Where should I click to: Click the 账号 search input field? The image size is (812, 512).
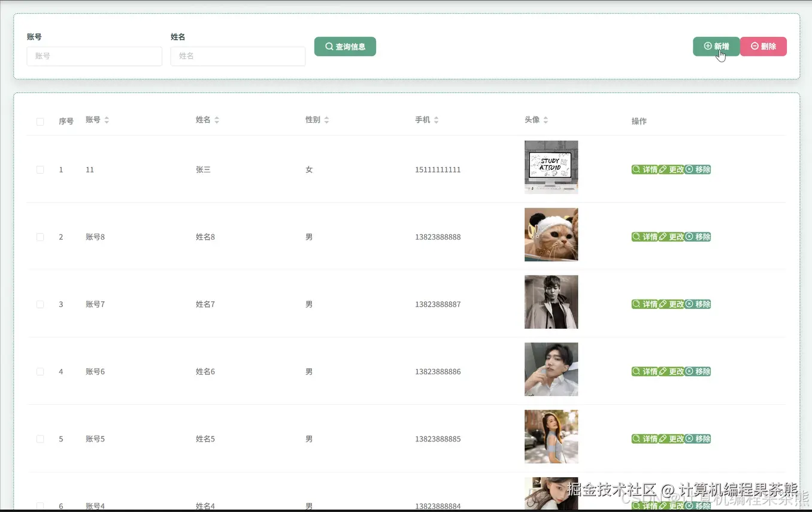pyautogui.click(x=95, y=56)
